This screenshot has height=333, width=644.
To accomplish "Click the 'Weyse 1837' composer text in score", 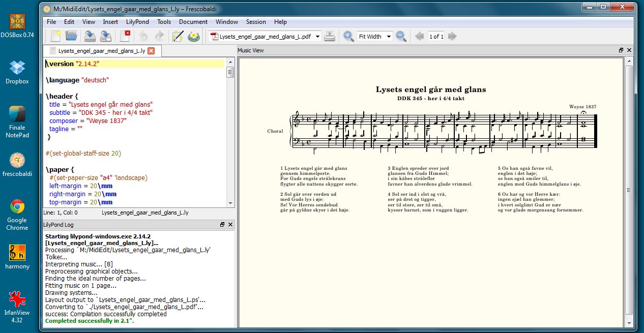I will 582,107.
